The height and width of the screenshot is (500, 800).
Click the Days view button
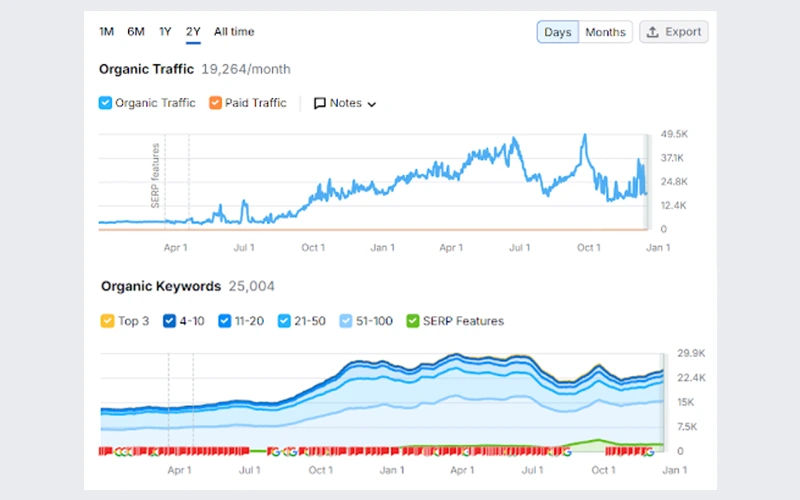pyautogui.click(x=557, y=32)
